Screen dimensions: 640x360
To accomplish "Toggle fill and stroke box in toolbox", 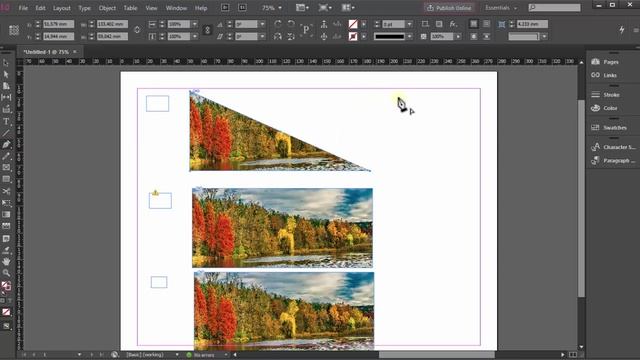I will click(6, 286).
